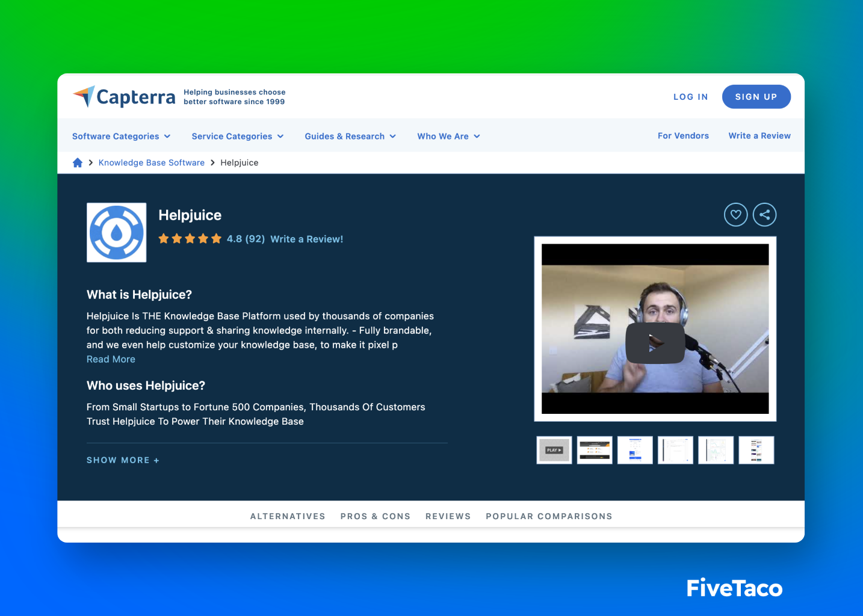Select the third gallery thumbnail with blue buttons
863x616 pixels.
[635, 450]
